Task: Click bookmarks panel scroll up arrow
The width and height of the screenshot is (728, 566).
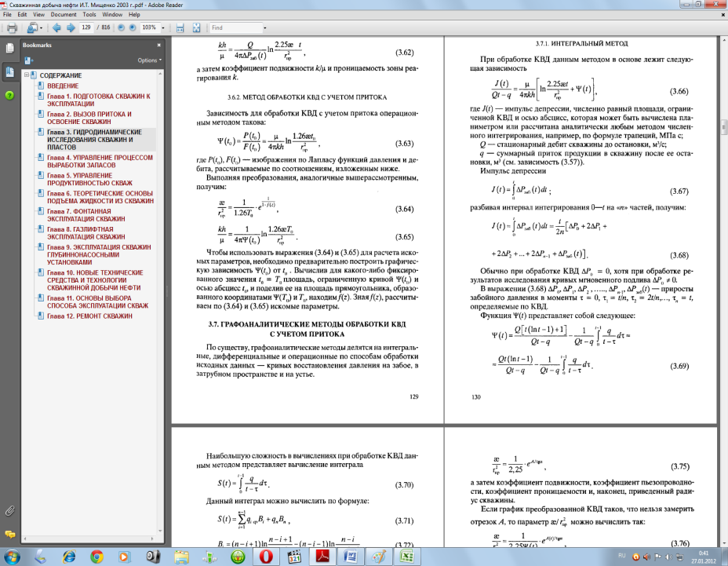Action: [x=160, y=74]
